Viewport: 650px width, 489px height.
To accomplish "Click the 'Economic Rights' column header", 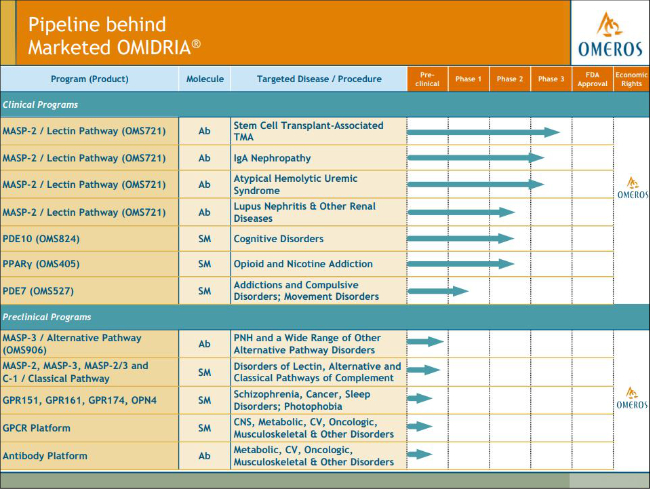I will pos(631,79).
